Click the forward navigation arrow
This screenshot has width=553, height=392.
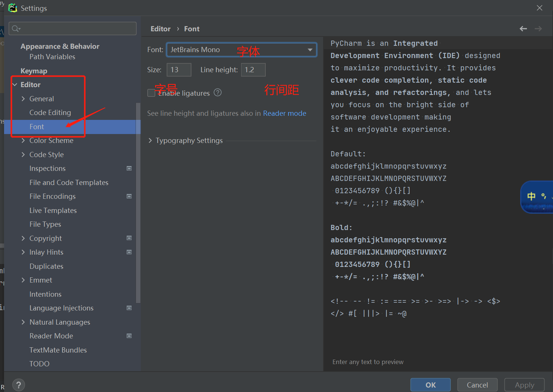pyautogui.click(x=538, y=29)
